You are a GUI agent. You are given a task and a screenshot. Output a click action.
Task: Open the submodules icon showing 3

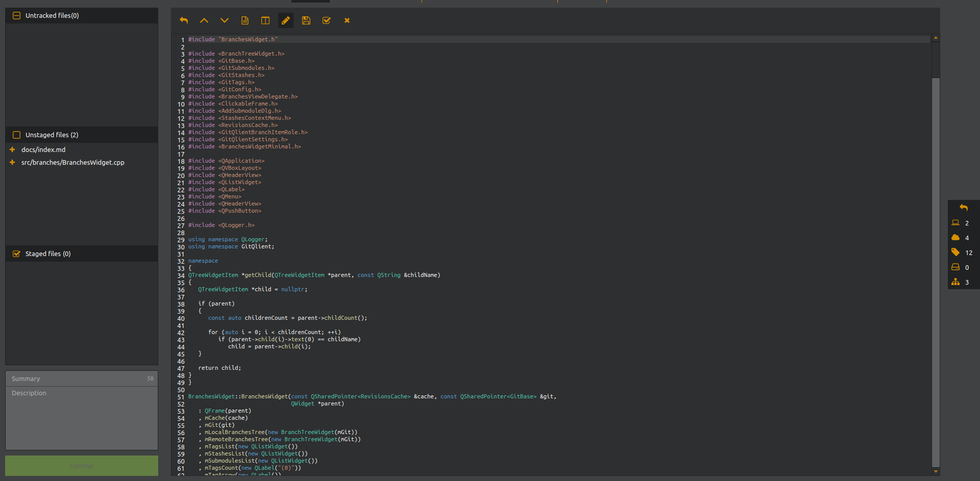956,282
